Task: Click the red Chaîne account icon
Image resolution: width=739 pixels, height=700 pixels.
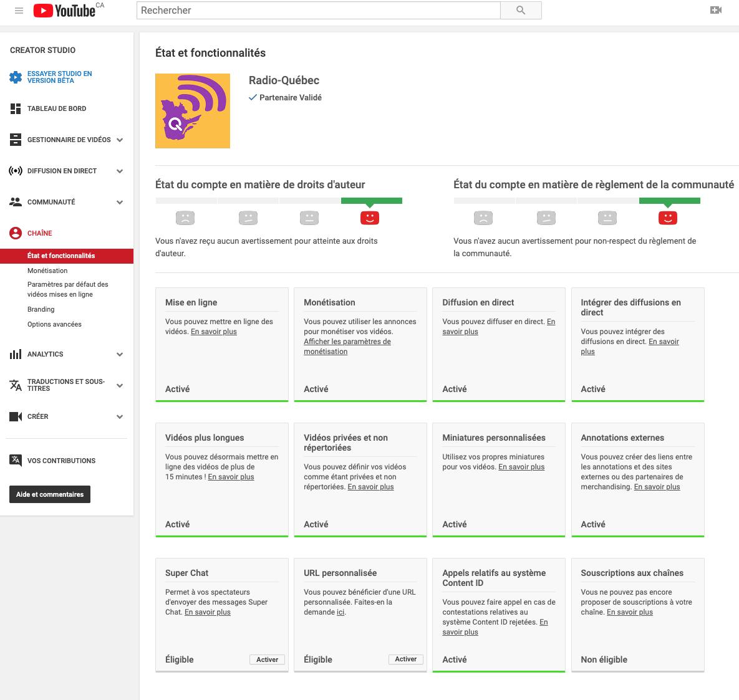Action: (x=16, y=233)
